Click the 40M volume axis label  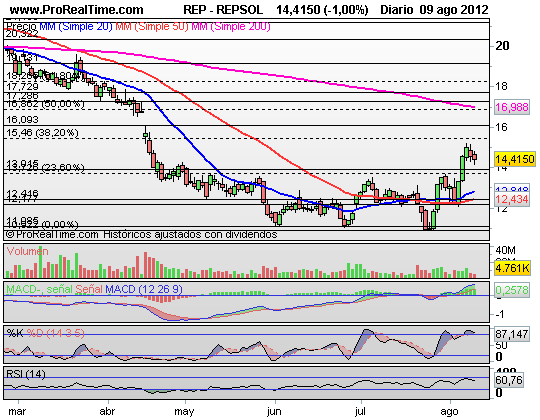(x=505, y=251)
